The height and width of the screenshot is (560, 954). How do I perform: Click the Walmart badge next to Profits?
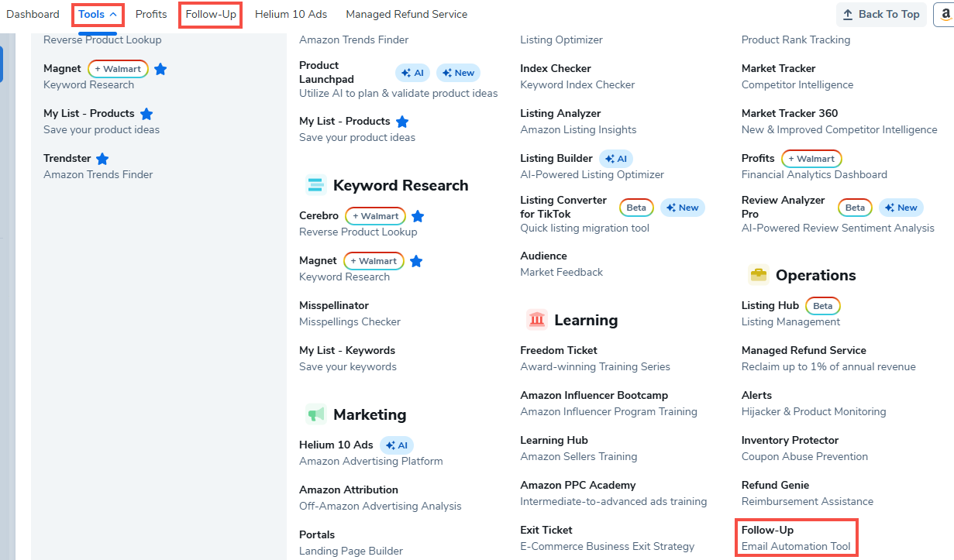click(811, 159)
